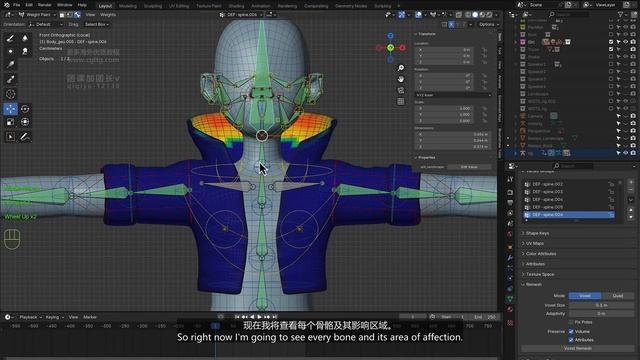Screen dimensions: 640x360
Task: Toggle Preserve Volume checkbox
Action: (571, 331)
